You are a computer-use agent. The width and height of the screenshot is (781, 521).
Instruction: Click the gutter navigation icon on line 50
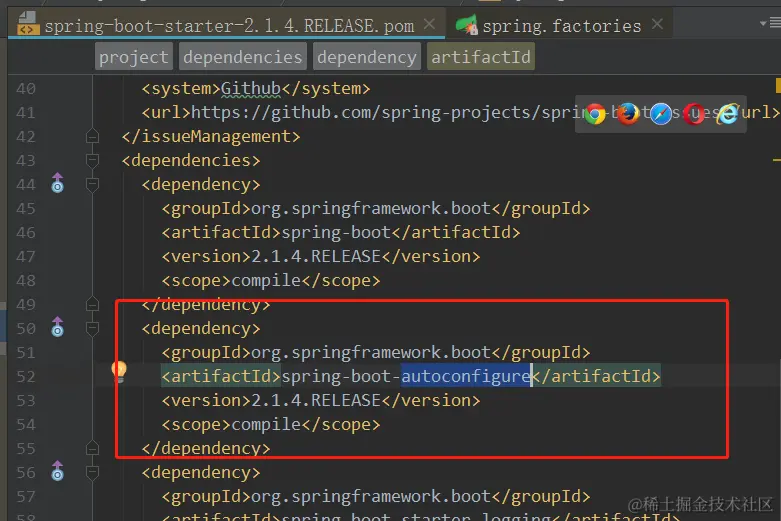tap(58, 327)
